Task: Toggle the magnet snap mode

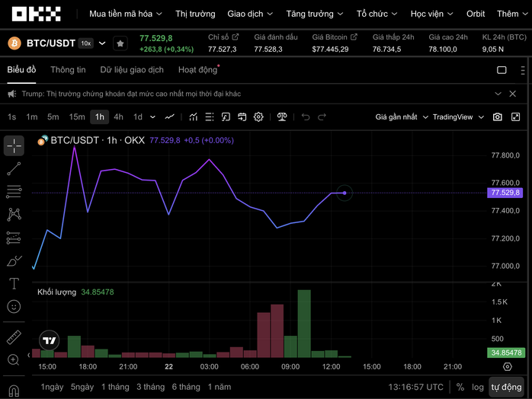Action: pyautogui.click(x=14, y=391)
